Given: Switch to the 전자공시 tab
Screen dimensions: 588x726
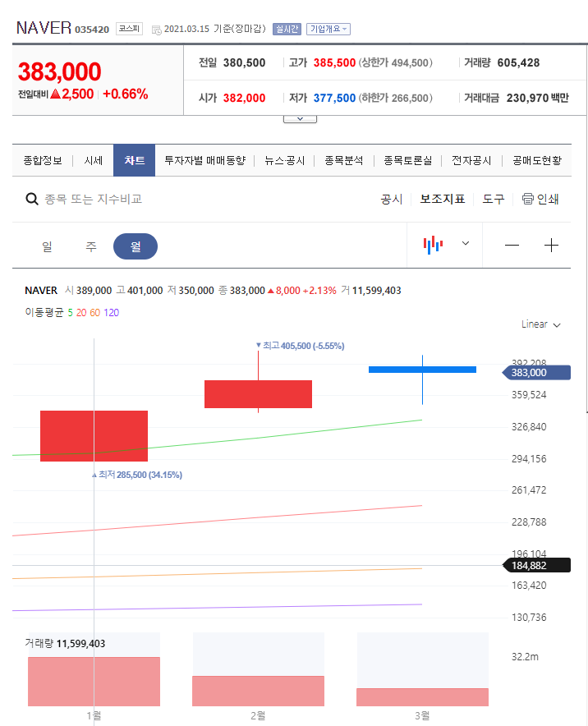Looking at the screenshot, I should (x=471, y=161).
